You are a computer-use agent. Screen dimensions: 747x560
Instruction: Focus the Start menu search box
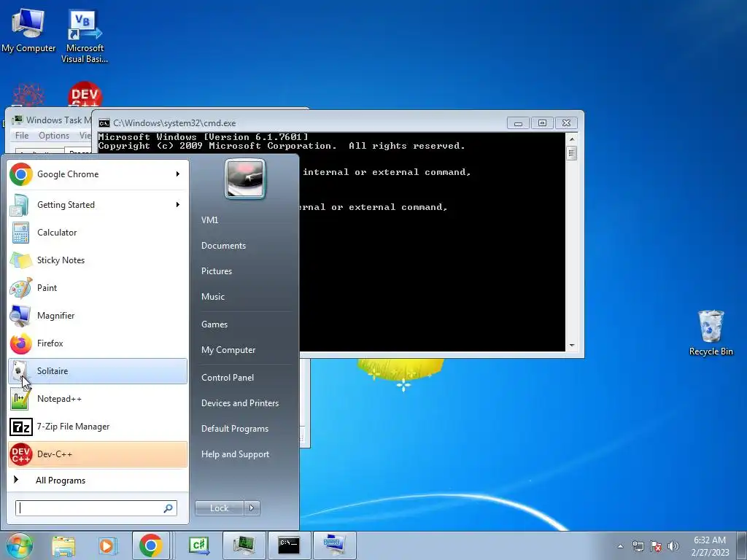pyautogui.click(x=90, y=508)
